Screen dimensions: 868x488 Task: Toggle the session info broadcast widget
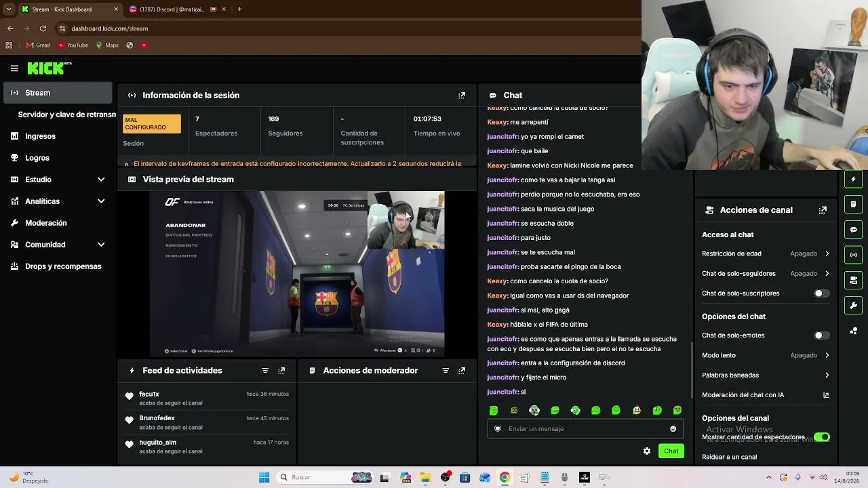point(854,255)
